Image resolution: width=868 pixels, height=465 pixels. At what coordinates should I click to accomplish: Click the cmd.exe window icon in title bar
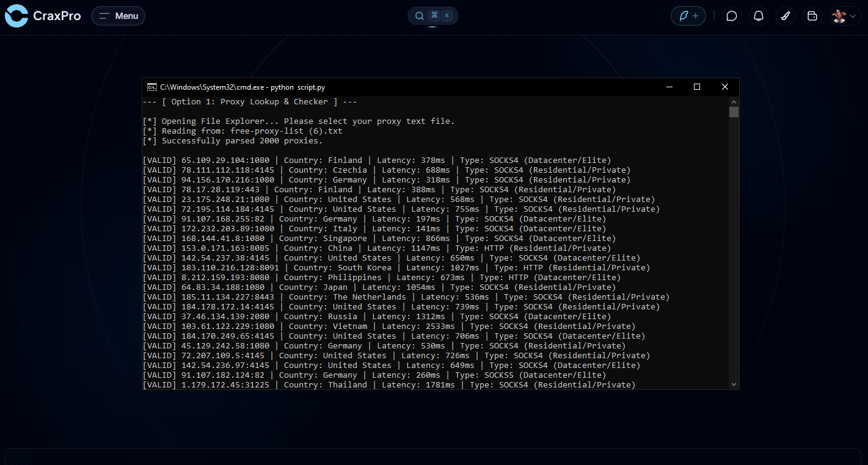click(x=151, y=87)
